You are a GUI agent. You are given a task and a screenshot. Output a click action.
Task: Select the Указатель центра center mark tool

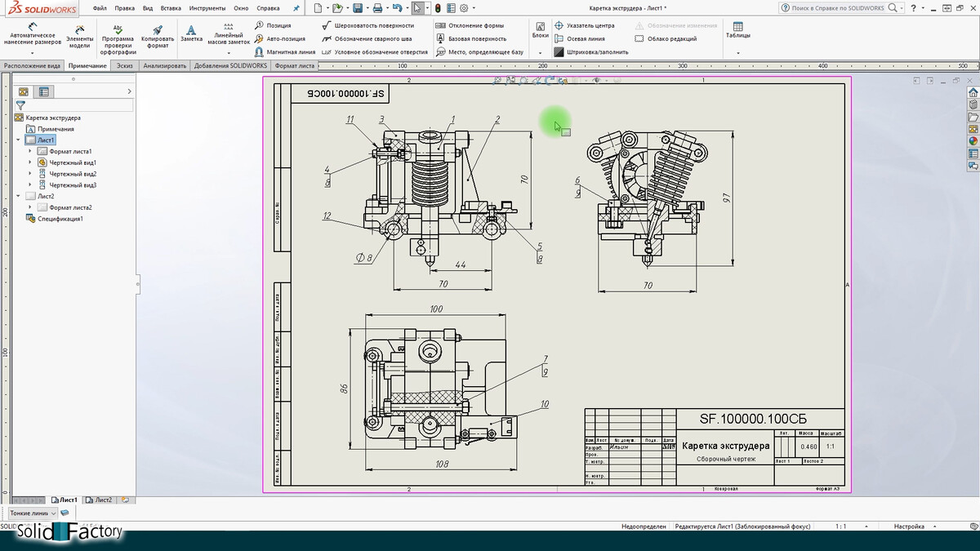point(583,25)
